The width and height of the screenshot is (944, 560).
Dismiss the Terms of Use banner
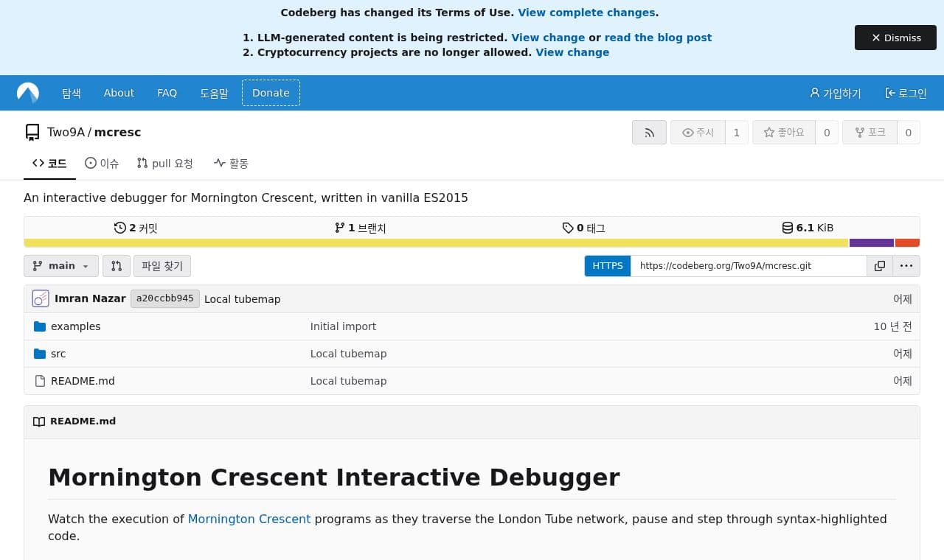pyautogui.click(x=895, y=38)
